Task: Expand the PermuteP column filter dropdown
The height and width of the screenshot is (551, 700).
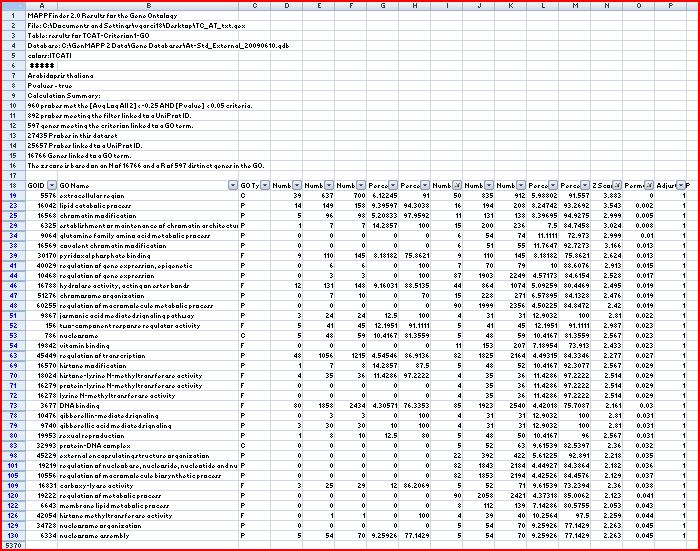Action: (x=650, y=186)
